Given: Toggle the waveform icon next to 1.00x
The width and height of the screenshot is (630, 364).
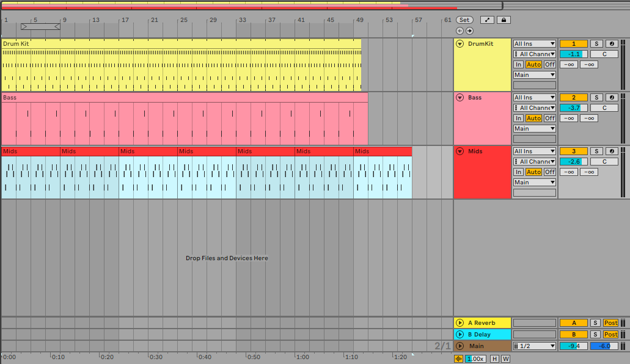Looking at the screenshot, I should [x=458, y=359].
